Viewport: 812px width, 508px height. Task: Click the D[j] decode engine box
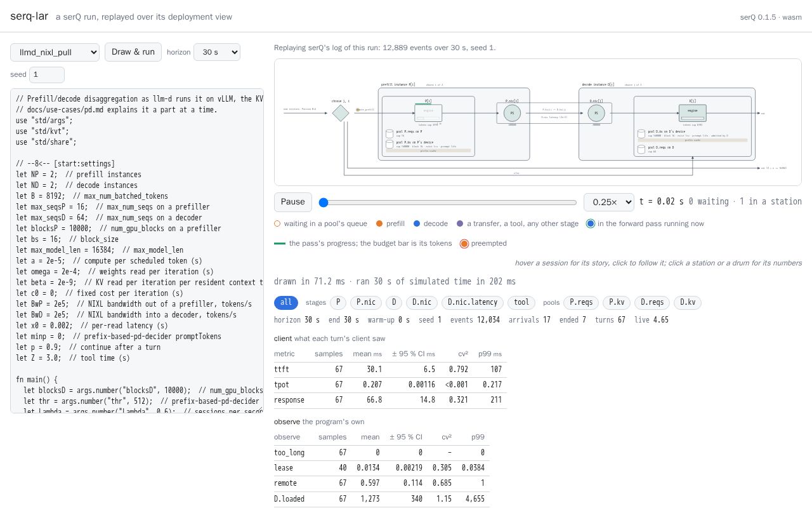[692, 112]
